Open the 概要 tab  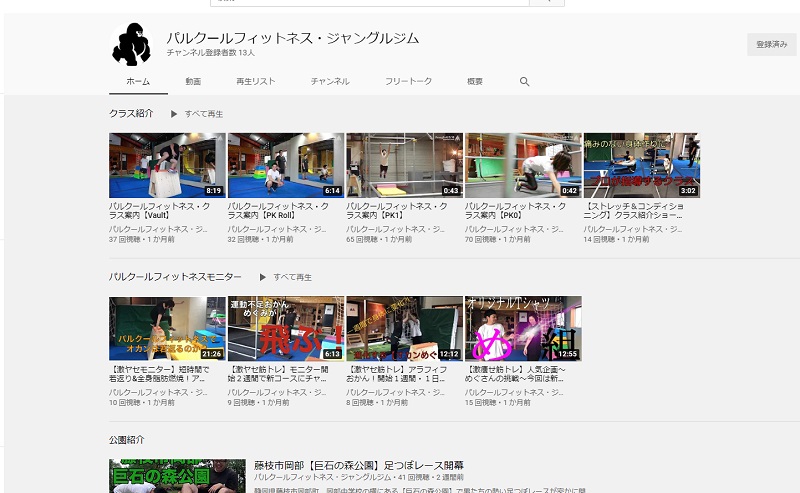coord(475,82)
